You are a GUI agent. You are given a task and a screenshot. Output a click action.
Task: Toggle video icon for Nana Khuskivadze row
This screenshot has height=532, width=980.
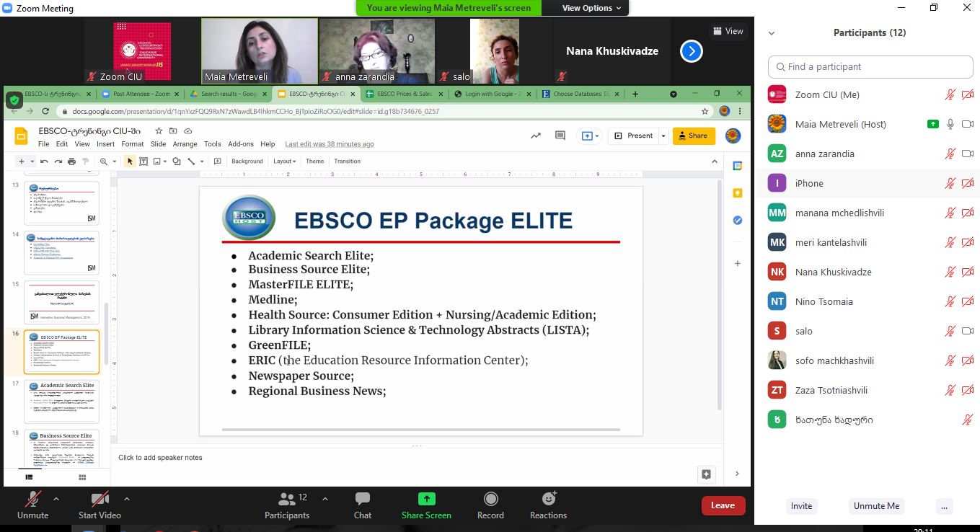tap(968, 272)
